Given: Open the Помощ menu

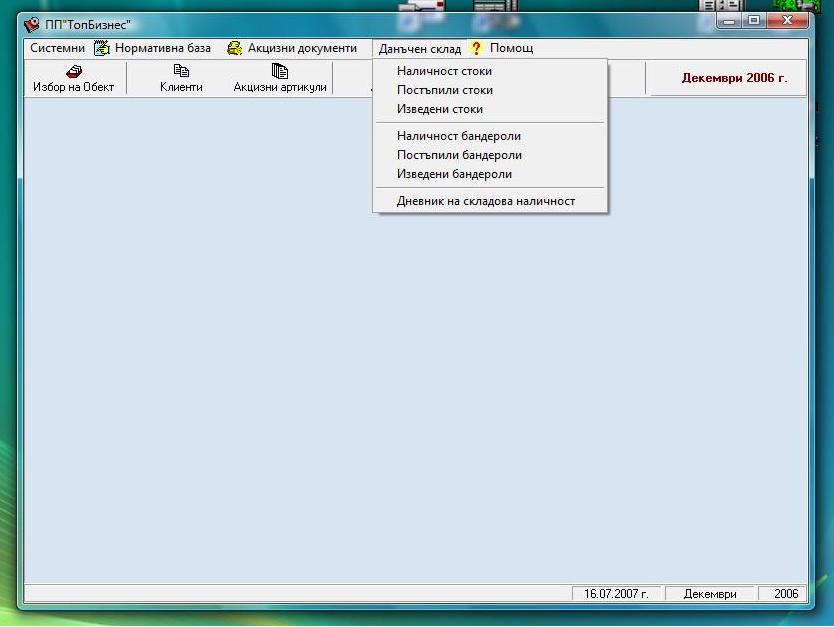Looking at the screenshot, I should [511, 48].
